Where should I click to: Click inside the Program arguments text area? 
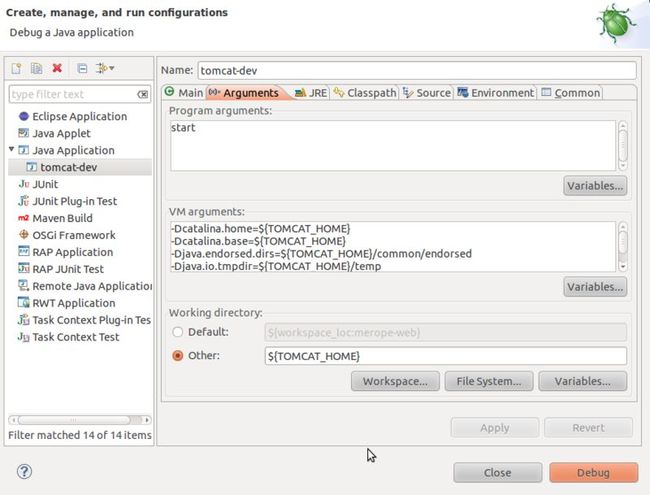393,146
